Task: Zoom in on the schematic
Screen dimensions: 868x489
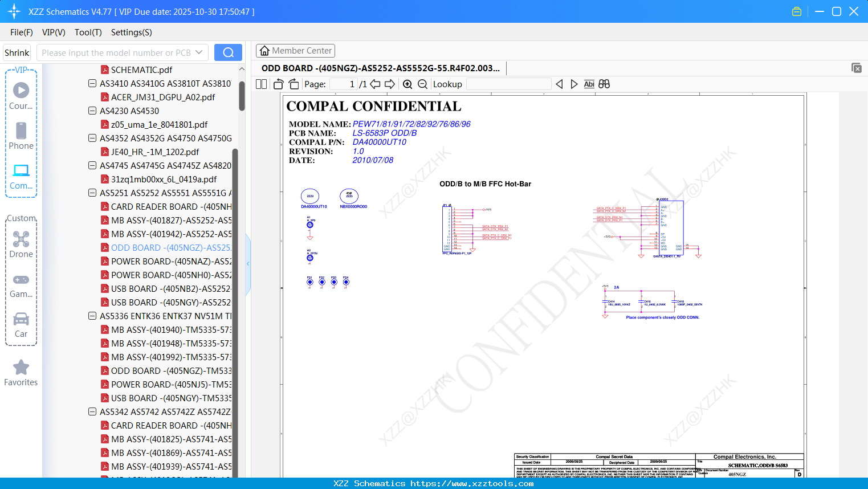Action: (x=407, y=84)
